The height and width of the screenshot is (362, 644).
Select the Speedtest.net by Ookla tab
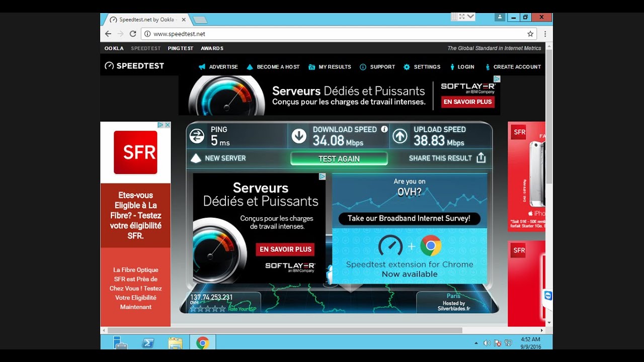pyautogui.click(x=146, y=20)
